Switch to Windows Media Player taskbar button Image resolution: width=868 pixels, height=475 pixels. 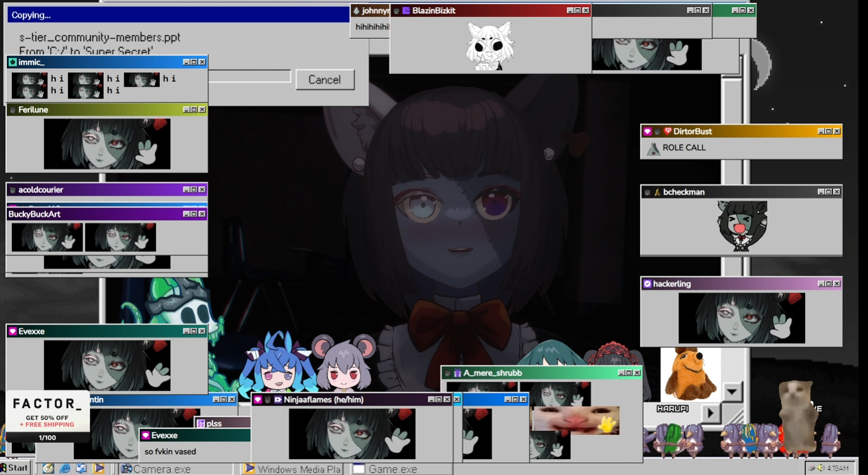292,469
